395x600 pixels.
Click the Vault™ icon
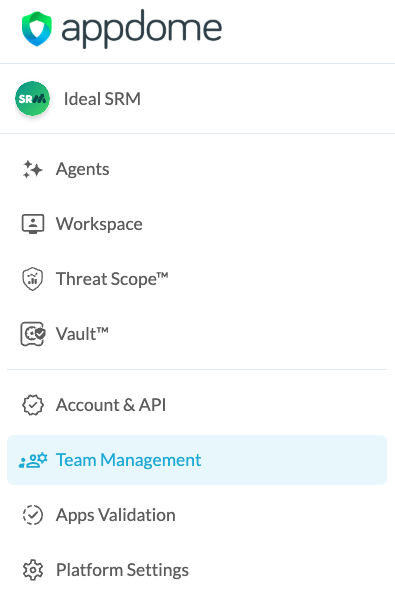click(33, 334)
